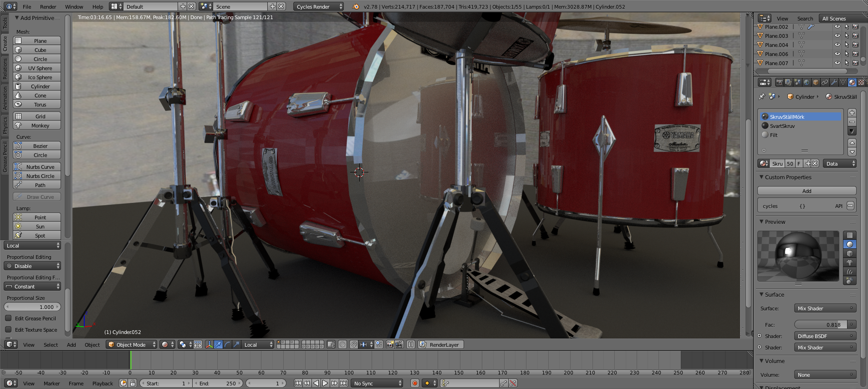Add a UV Sphere mesh
The width and height of the screenshot is (868, 389).
coord(37,68)
